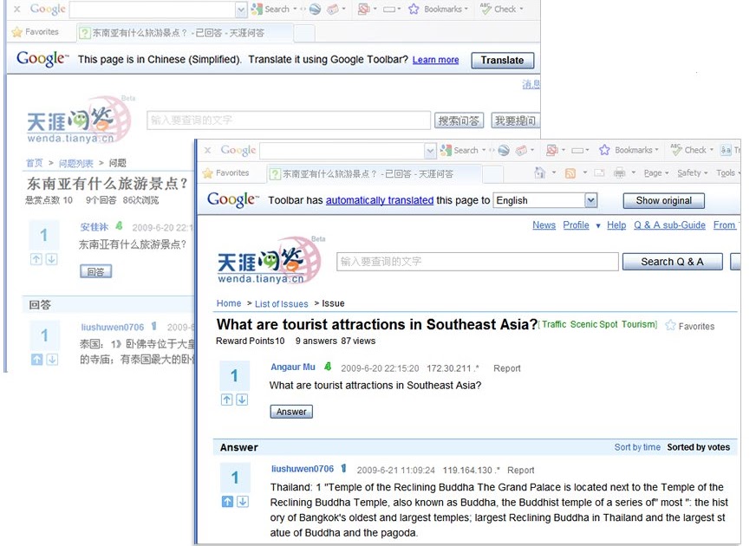Upvote the liushuwen0706 answer
Viewport: 756px width, 546px height.
point(226,501)
